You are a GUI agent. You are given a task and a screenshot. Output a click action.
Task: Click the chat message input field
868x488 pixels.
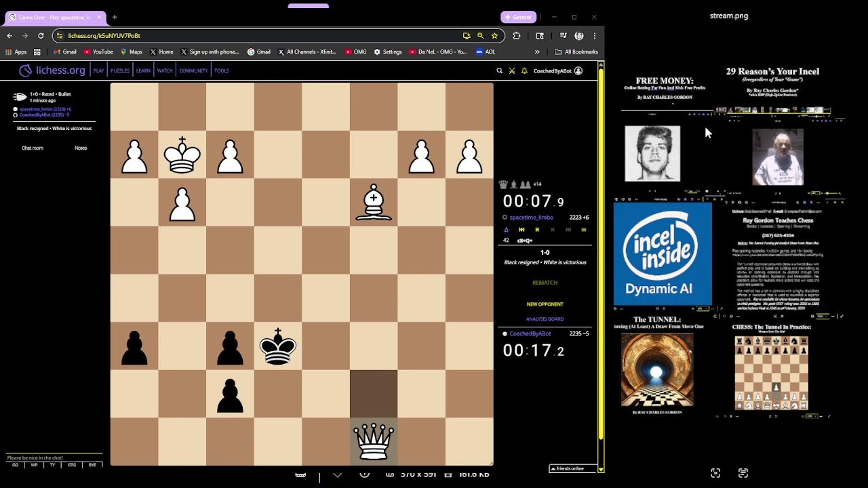click(54, 457)
